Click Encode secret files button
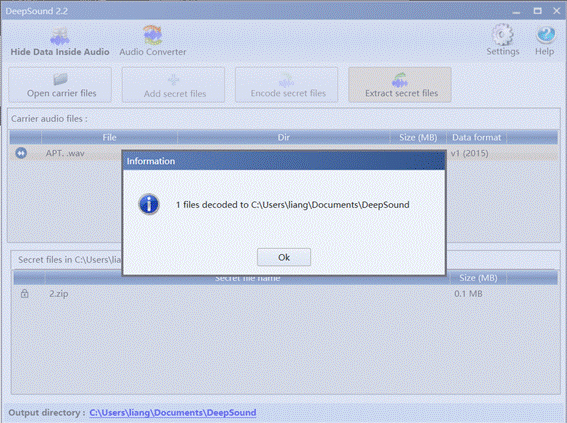 [287, 85]
